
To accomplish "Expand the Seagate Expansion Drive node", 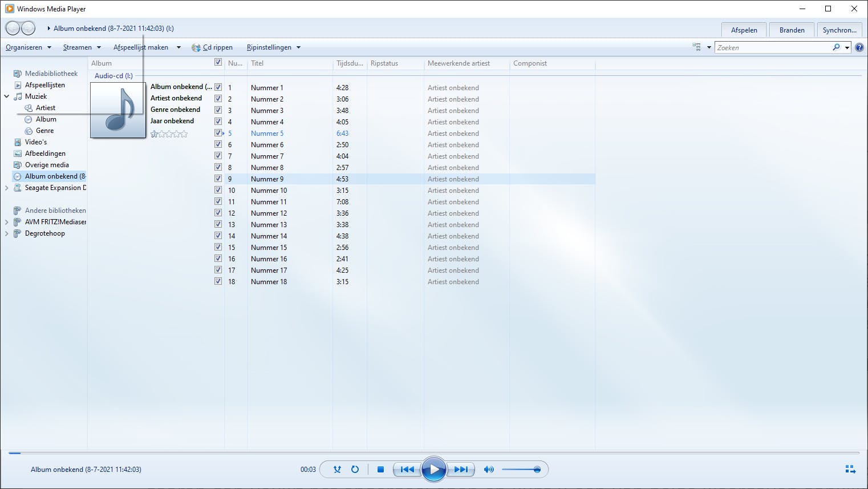I will [x=7, y=188].
